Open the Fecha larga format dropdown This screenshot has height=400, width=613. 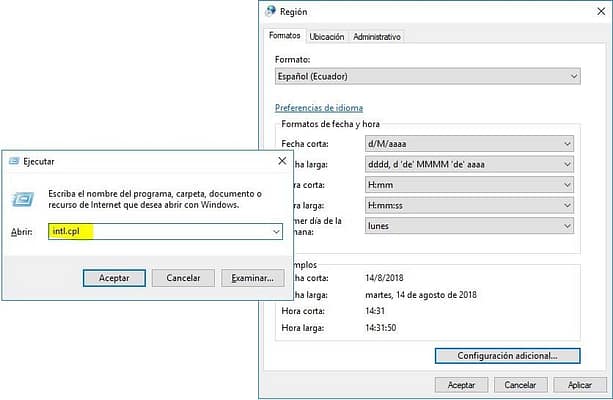(x=469, y=164)
